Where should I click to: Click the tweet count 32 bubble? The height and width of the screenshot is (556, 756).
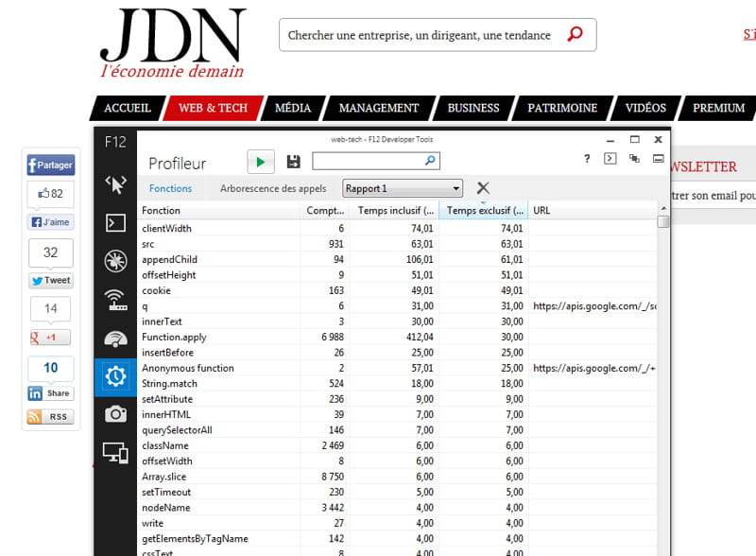point(51,252)
